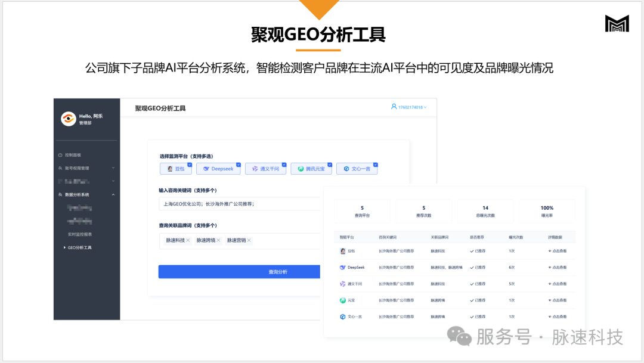
Task: Expand the 账号权限管理 chevron
Action: [113, 168]
